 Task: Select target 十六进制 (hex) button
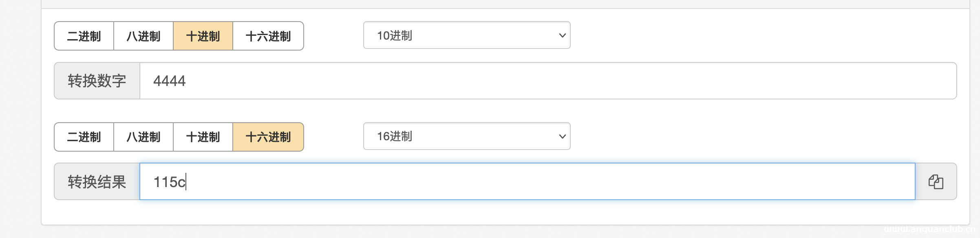coord(268,137)
